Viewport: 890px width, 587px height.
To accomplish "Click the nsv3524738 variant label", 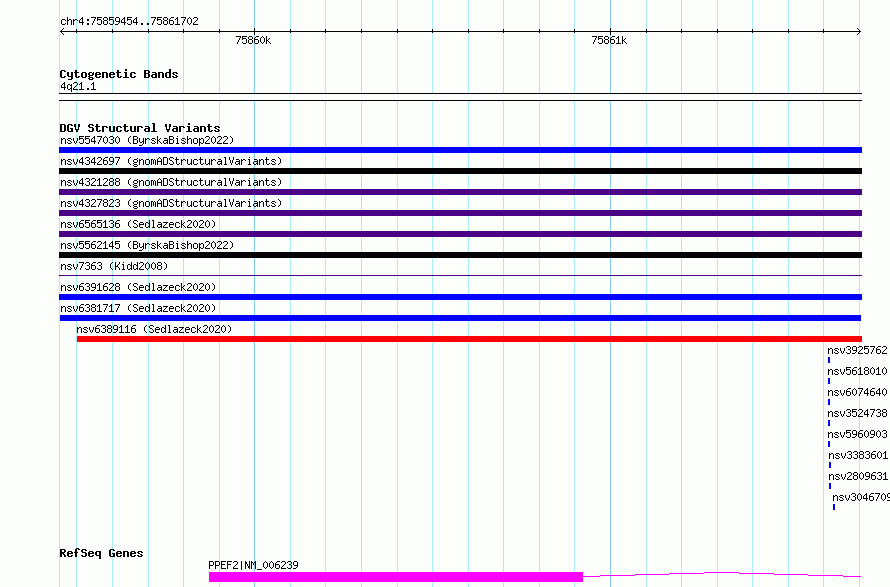I will tap(857, 413).
